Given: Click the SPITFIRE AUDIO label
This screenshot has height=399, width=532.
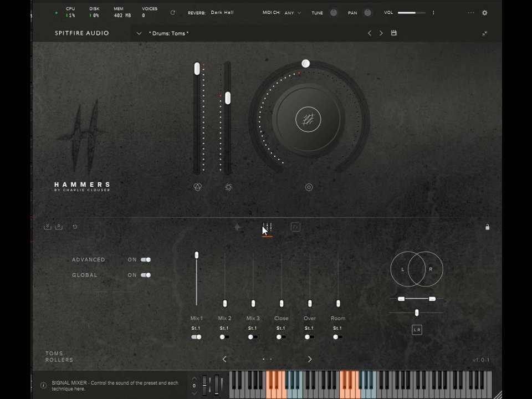Looking at the screenshot, I should pos(81,33).
